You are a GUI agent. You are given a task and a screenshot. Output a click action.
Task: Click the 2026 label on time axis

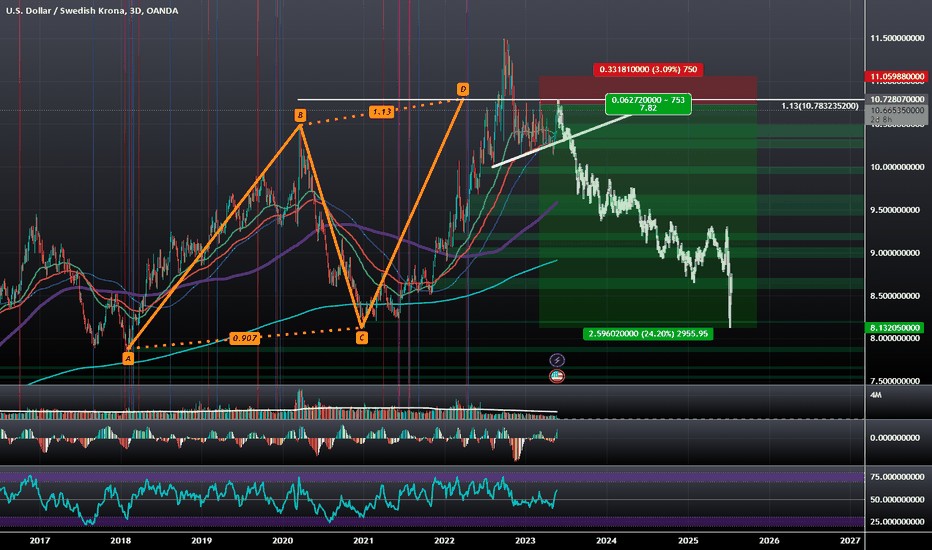pos(769,540)
